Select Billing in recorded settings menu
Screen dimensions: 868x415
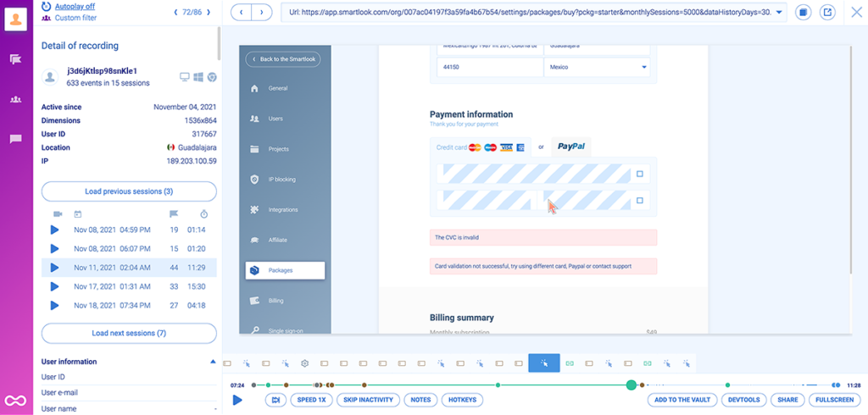pos(276,301)
